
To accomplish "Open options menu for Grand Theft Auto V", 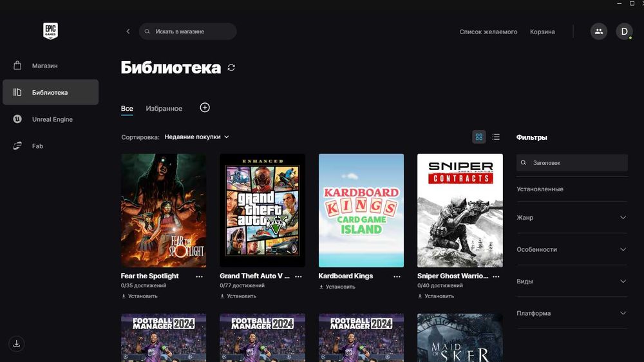I will click(x=298, y=276).
